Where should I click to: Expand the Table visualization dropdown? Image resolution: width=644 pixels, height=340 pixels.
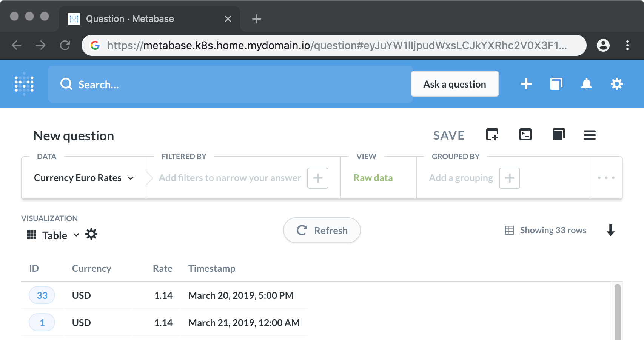pos(60,235)
